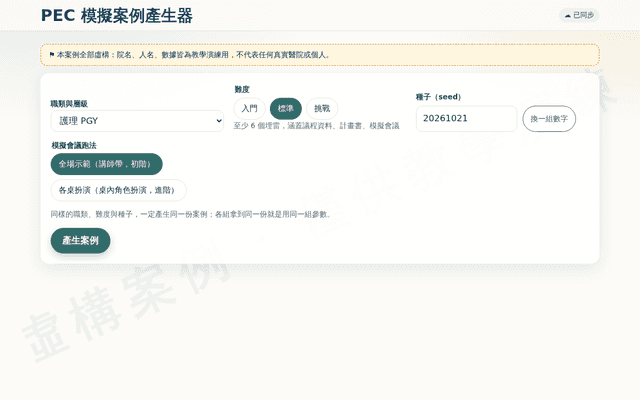Click the 模擬會議跑法 label
640x400 pixels.
tap(74, 145)
